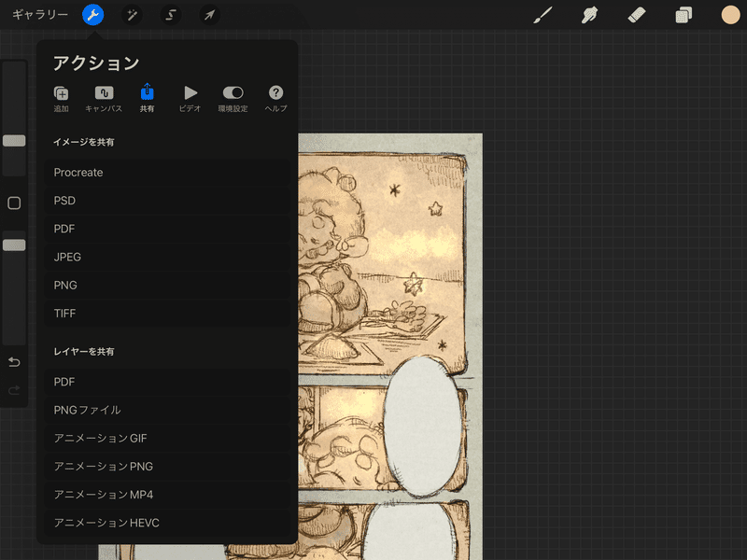This screenshot has width=747, height=560.
Task: Open the Selection S tool
Action: tap(171, 15)
